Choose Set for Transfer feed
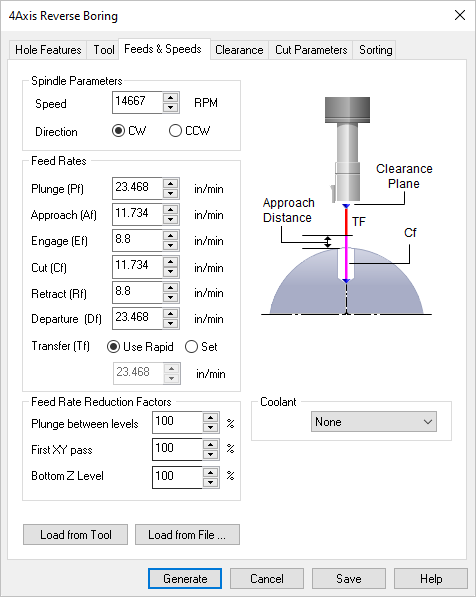Viewport: 476px width, 597px height. 201,346
